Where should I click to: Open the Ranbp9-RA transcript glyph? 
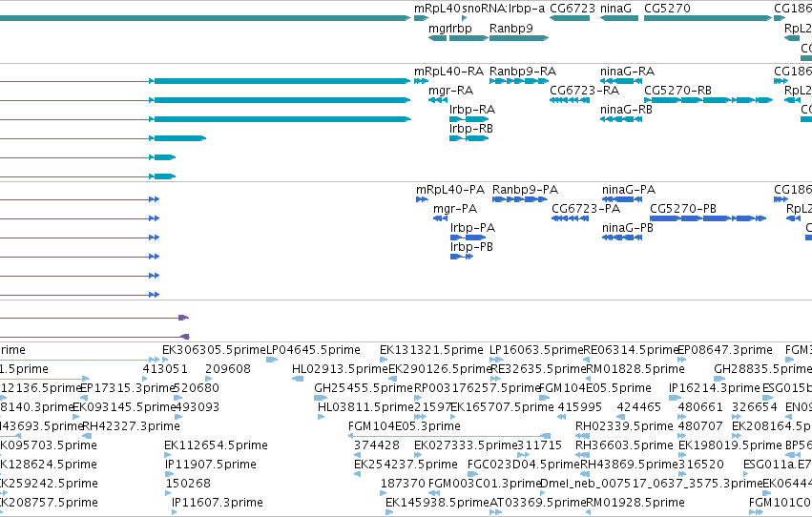coord(519,81)
